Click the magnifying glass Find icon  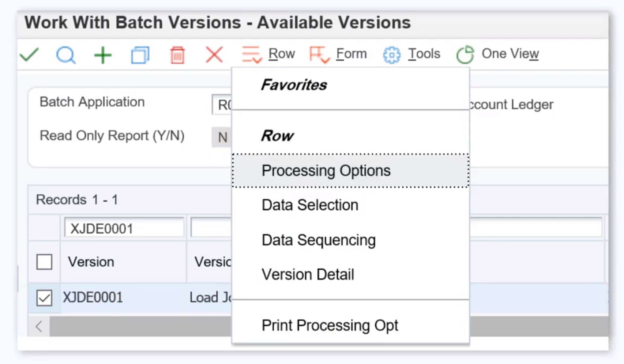tap(66, 55)
